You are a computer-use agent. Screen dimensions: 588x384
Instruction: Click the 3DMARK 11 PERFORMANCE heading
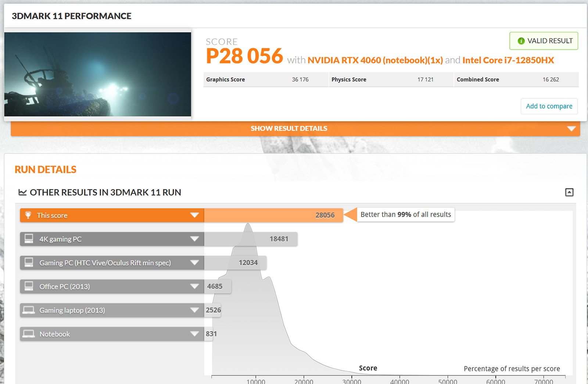pos(72,16)
